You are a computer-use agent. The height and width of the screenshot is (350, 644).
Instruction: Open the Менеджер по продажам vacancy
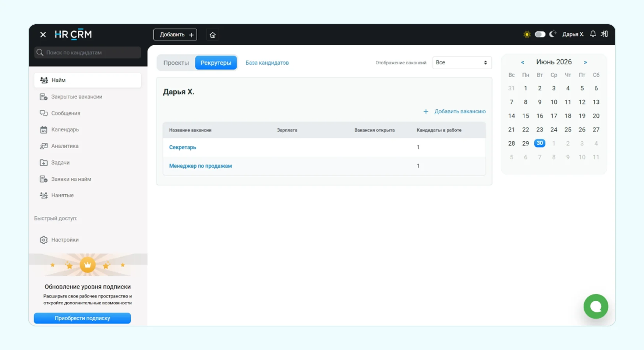[x=201, y=166]
